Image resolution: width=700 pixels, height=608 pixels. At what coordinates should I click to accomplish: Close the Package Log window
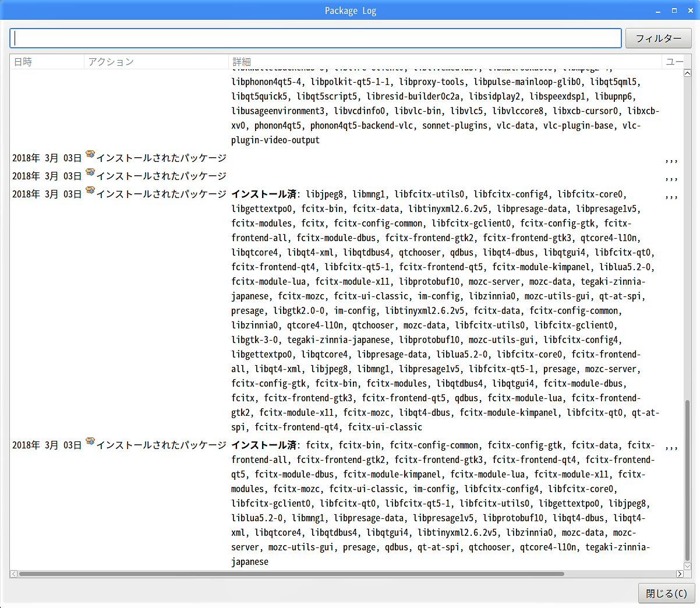click(x=690, y=10)
